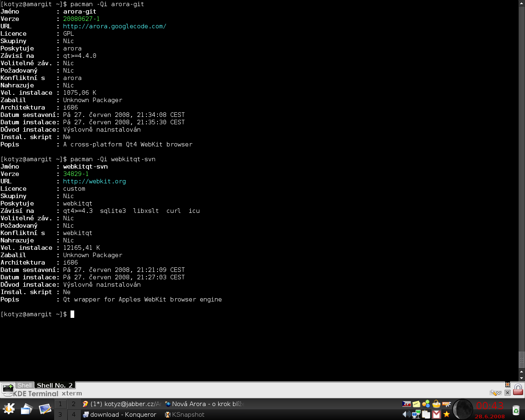Image resolution: width=525 pixels, height=420 pixels.
Task: Open the yellow basket tray icon
Action: click(x=436, y=404)
